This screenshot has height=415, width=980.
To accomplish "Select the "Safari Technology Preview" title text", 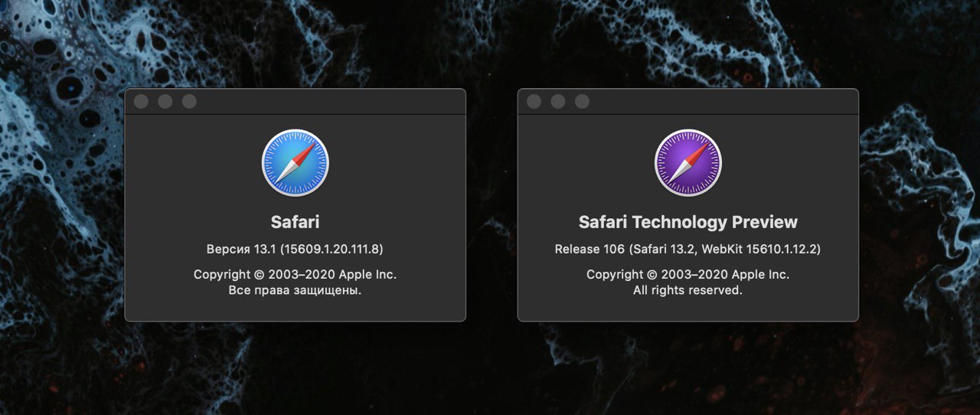I will tap(688, 222).
